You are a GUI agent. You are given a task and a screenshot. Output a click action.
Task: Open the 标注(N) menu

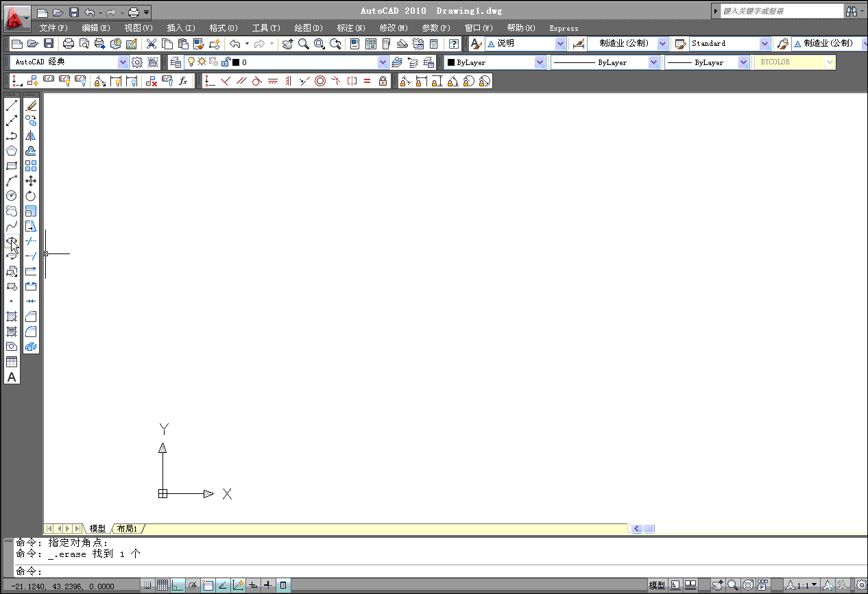(x=351, y=28)
